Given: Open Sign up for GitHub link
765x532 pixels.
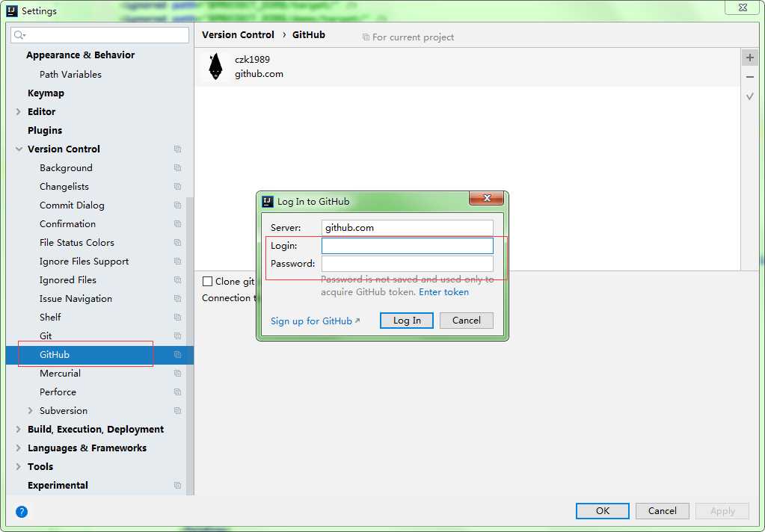Looking at the screenshot, I should click(315, 321).
